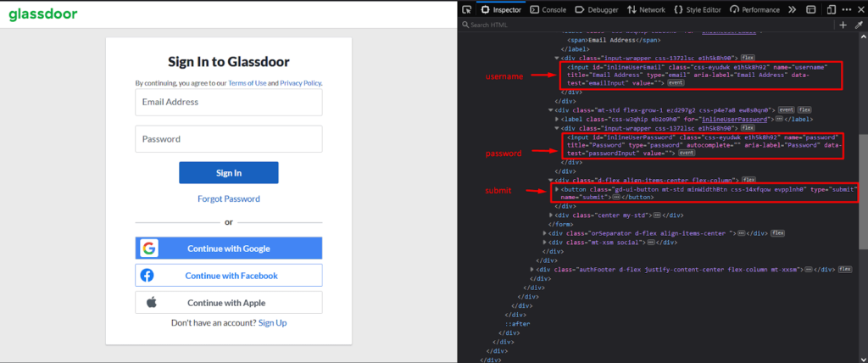Click the Email Address input field

click(228, 103)
